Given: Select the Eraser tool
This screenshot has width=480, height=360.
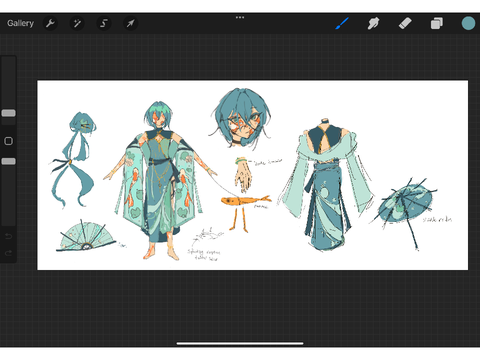Looking at the screenshot, I should (405, 23).
